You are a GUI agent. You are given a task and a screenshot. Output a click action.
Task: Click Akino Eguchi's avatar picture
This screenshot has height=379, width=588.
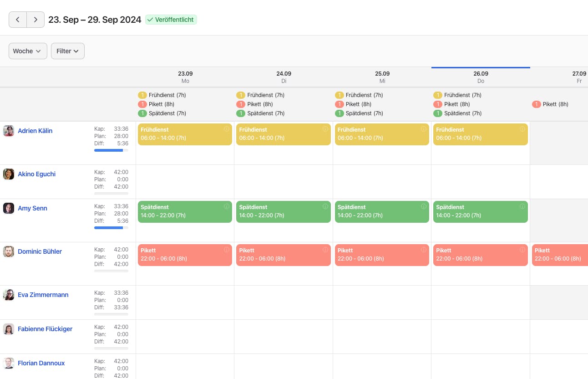pos(9,174)
